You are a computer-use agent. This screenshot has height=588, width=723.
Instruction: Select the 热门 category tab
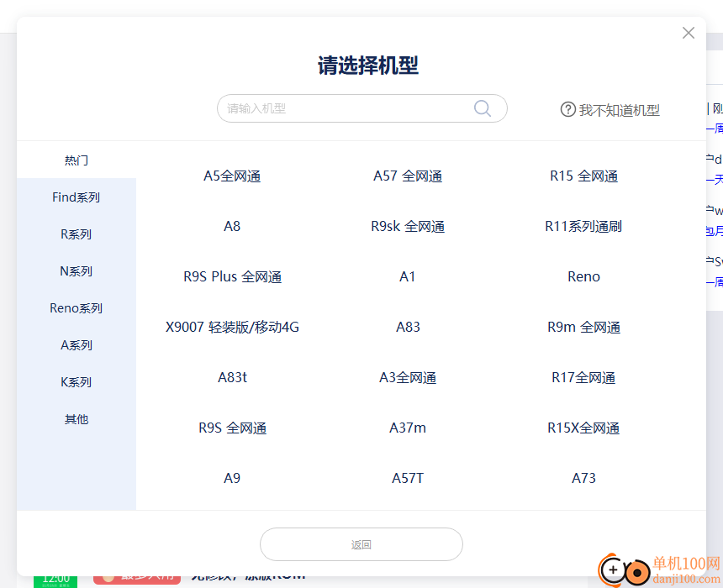coord(77,160)
